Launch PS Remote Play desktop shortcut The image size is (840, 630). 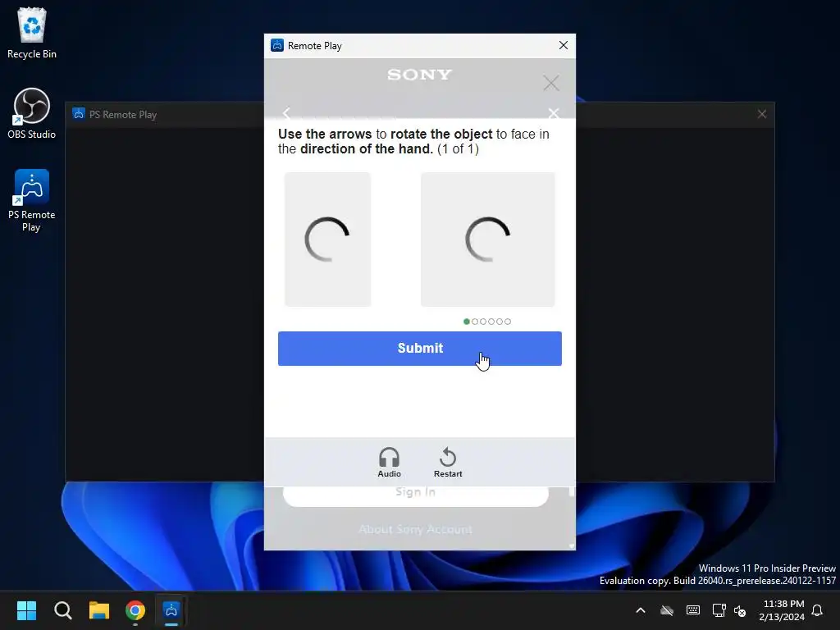point(32,200)
